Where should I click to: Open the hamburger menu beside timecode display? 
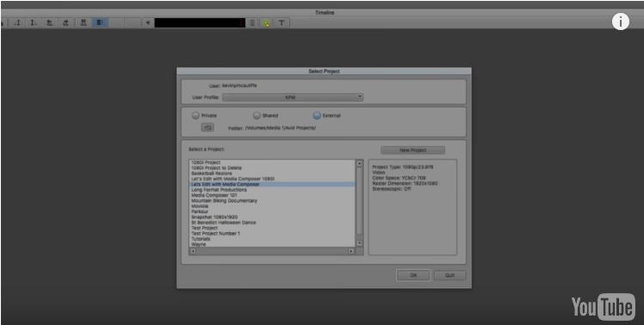pos(252,23)
